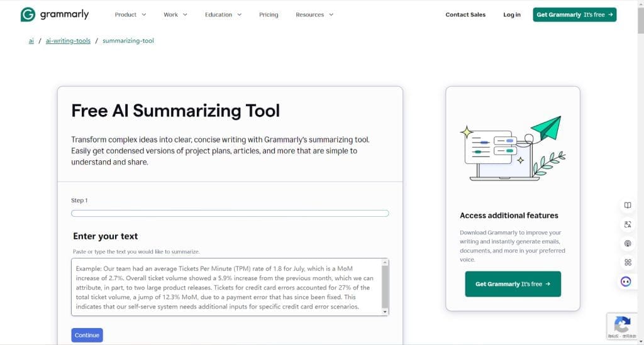The width and height of the screenshot is (644, 345).
Task: Click Log in link
Action: (x=512, y=14)
